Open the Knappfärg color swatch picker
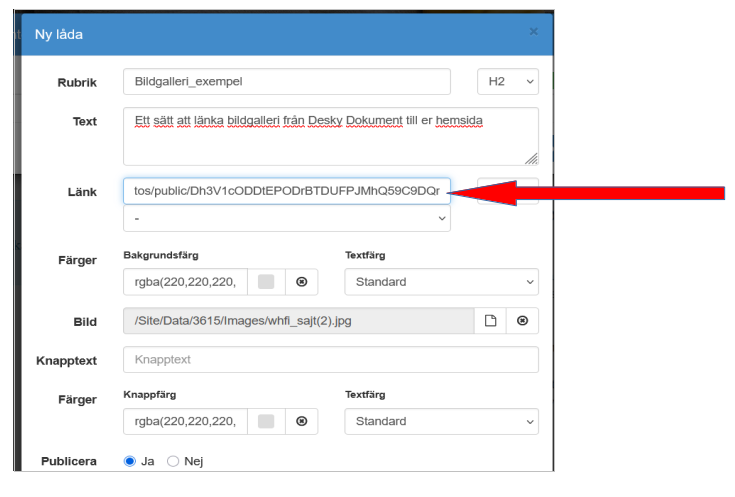Viewport: 735px width, 497px height. tap(266, 422)
